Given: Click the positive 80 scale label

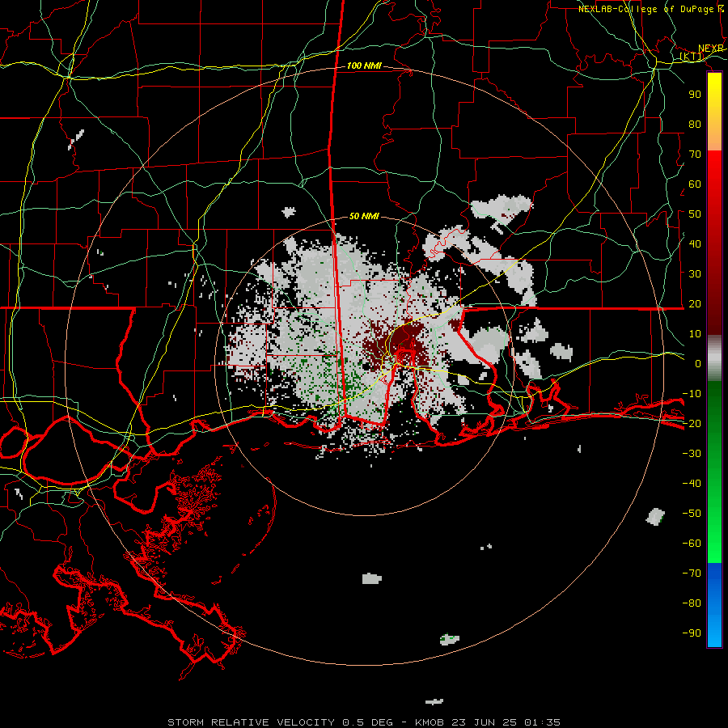Looking at the screenshot, I should coord(695,125).
